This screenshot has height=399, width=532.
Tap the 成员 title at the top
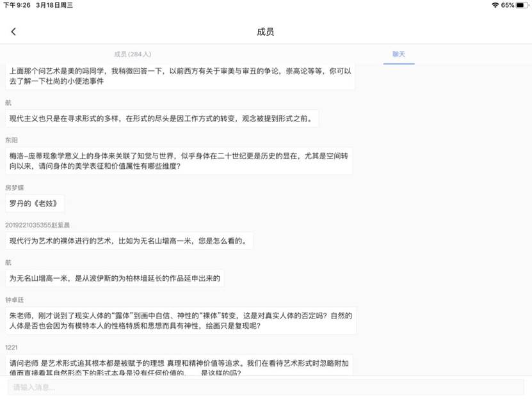pos(265,30)
